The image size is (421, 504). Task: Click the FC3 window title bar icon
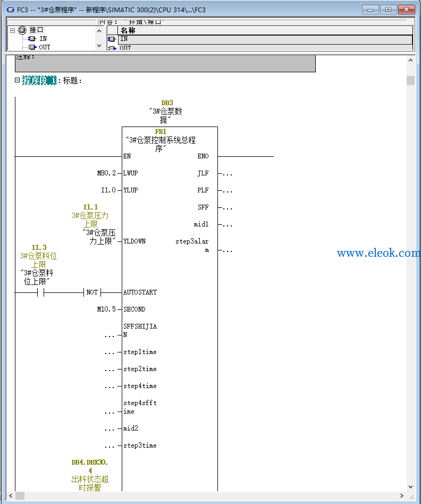11,10
